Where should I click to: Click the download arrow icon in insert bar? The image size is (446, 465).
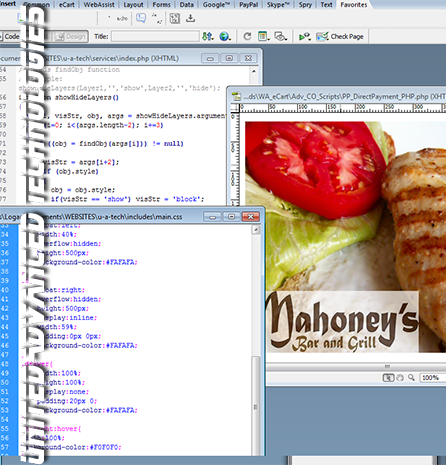point(190,18)
